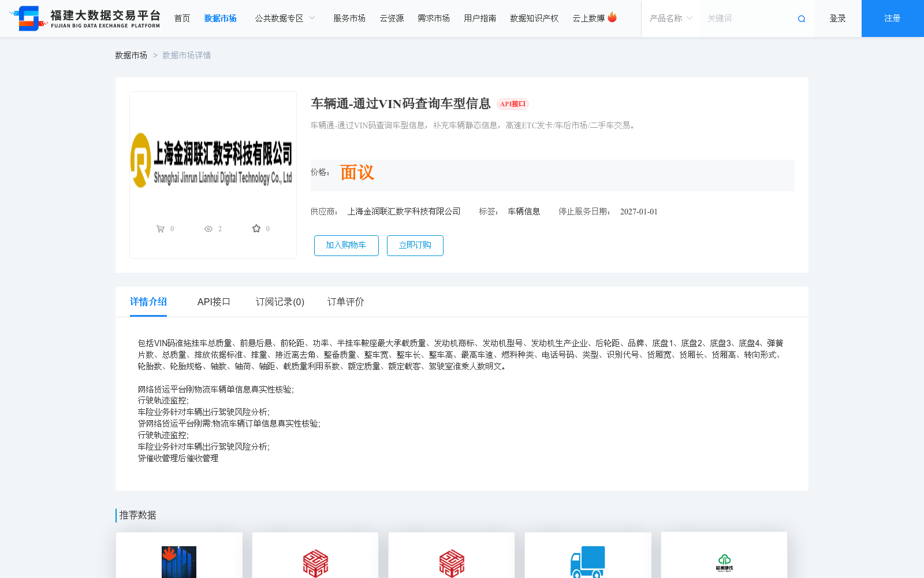Open the 产品名称 search type dropdown
924x578 pixels.
coord(671,18)
